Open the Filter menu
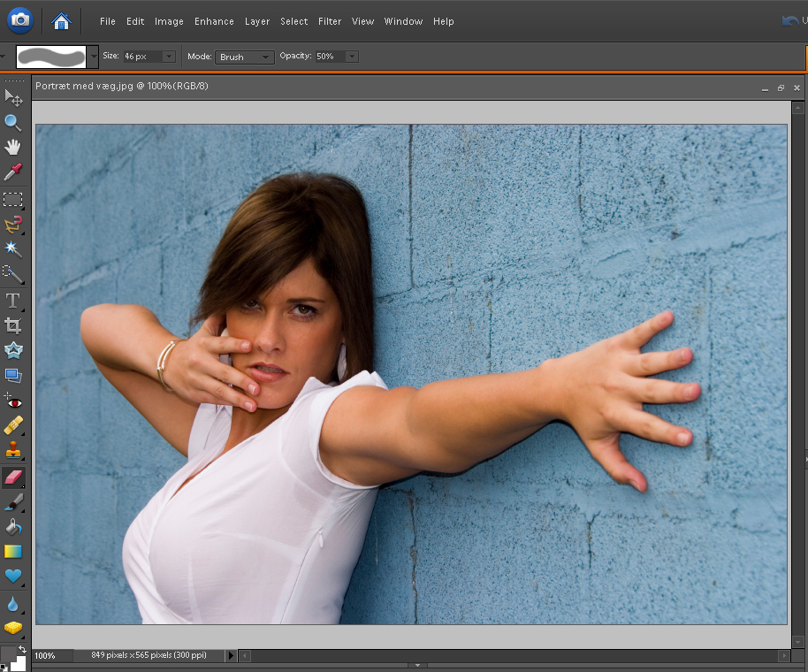Image resolution: width=808 pixels, height=672 pixels. tap(330, 21)
